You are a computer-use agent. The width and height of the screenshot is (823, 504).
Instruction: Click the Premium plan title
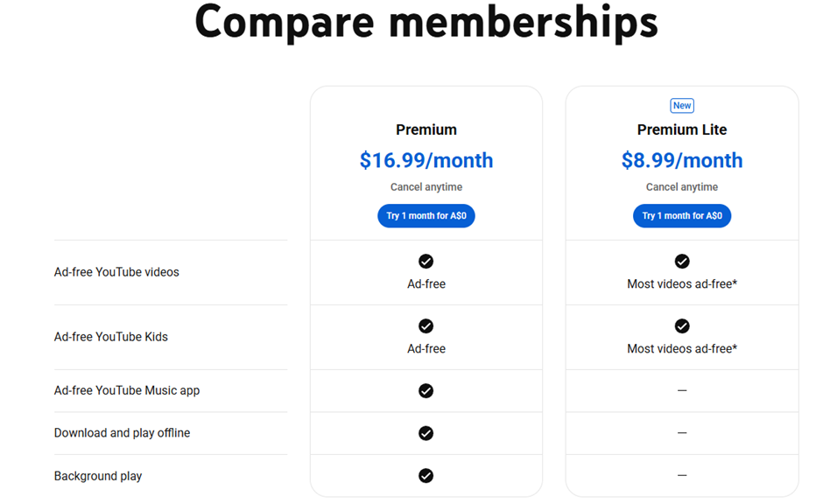point(426,129)
